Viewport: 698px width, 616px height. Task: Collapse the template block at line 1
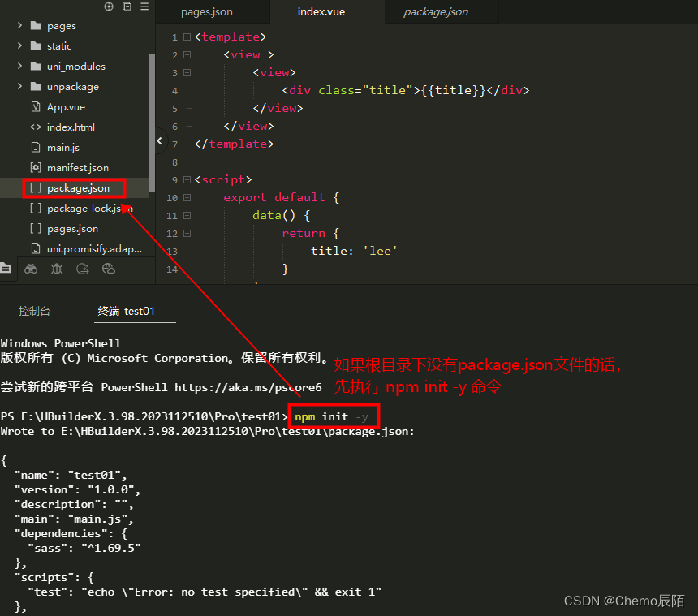click(x=186, y=37)
